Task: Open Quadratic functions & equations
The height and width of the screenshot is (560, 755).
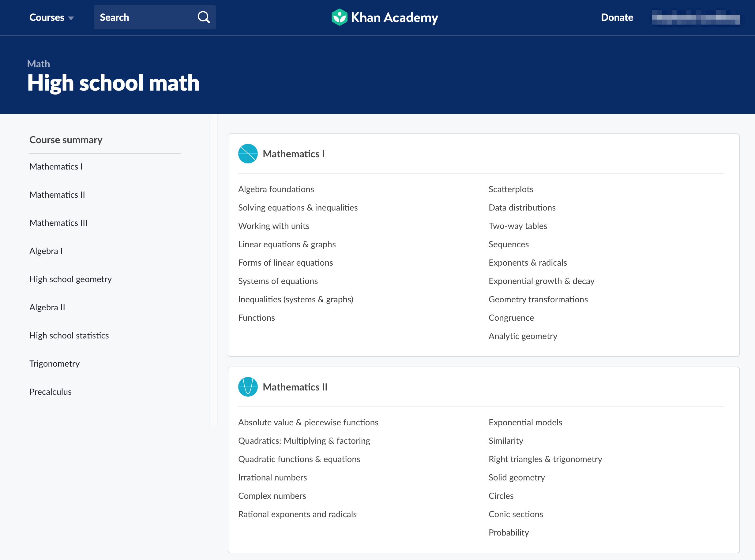Action: [x=299, y=459]
